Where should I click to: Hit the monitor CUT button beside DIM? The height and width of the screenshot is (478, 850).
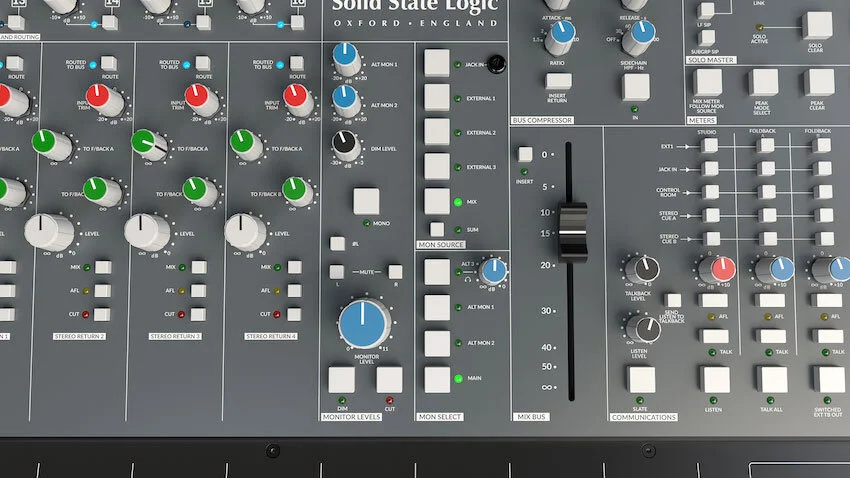[x=389, y=379]
